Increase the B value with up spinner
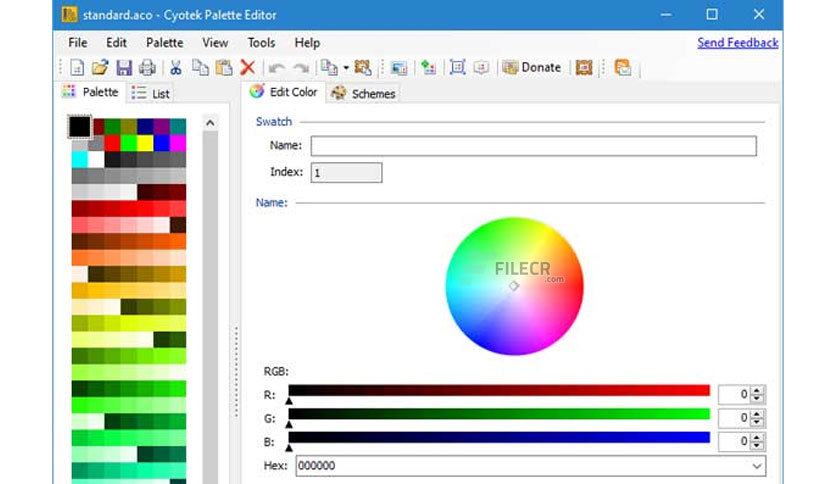Screen dimensions: 836x484 tap(757, 437)
